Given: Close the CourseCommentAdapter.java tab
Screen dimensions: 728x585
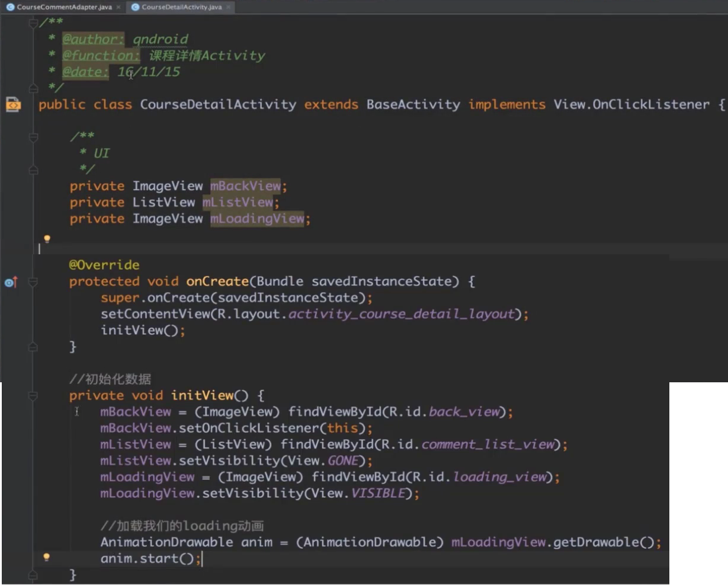Looking at the screenshot, I should coord(119,7).
